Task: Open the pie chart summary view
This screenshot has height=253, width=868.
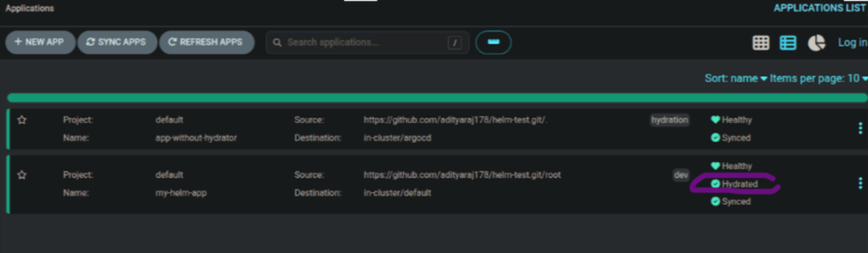Action: tap(816, 43)
